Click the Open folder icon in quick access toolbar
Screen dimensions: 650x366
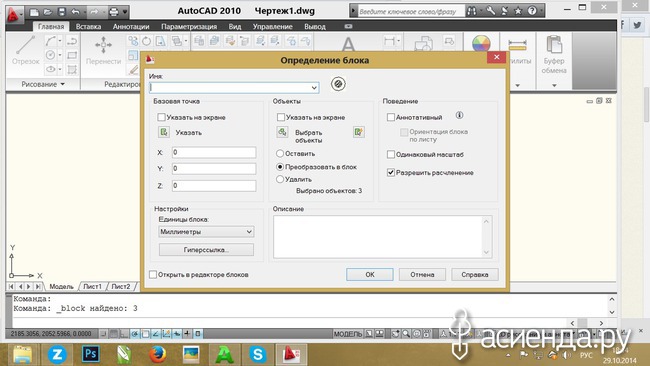point(48,12)
